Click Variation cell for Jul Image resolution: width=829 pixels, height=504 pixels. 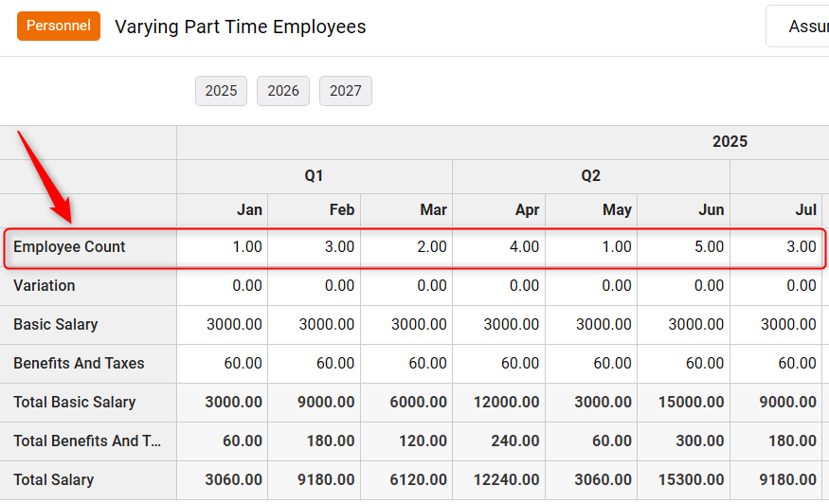[776, 285]
